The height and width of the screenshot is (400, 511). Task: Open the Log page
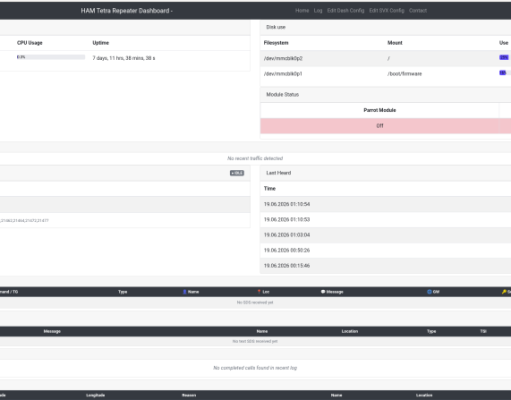[318, 11]
